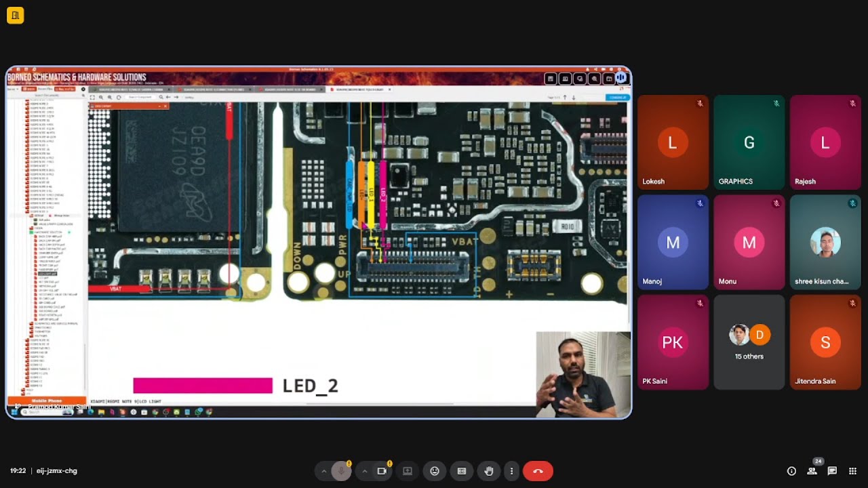Go to next page with down arrow
The width and height of the screenshot is (868, 488).
pos(574,98)
